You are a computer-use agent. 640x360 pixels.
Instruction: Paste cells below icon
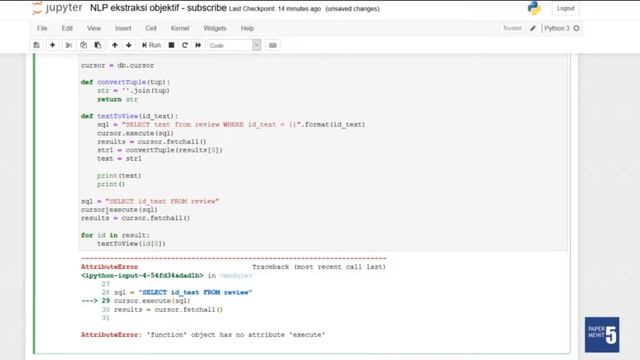pos(98,45)
